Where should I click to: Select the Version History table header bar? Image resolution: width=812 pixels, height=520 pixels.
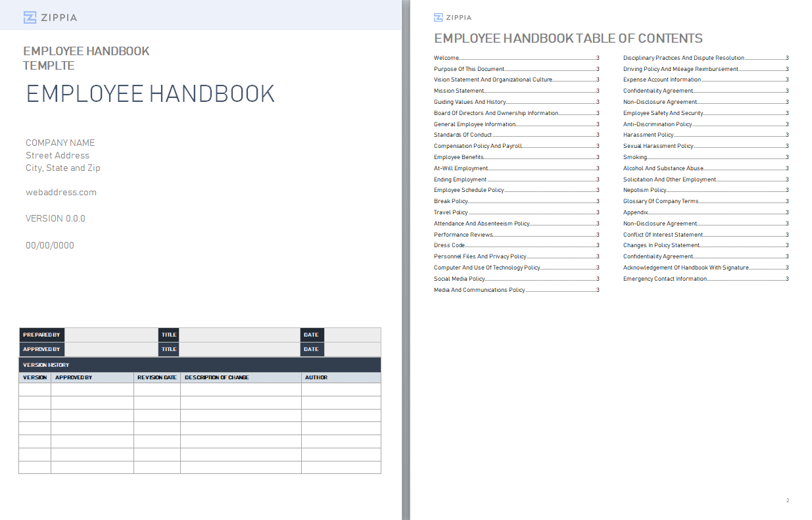(x=199, y=365)
